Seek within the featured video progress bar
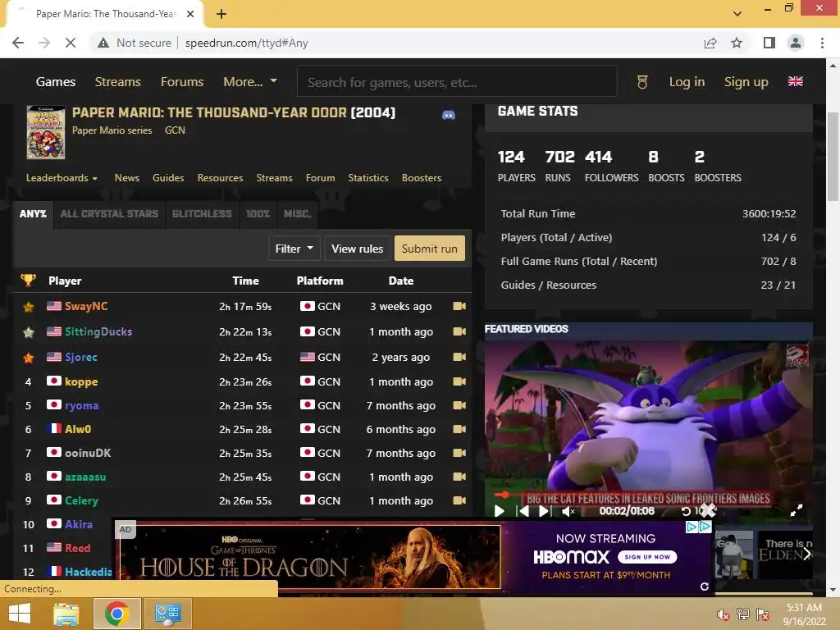 click(x=648, y=495)
